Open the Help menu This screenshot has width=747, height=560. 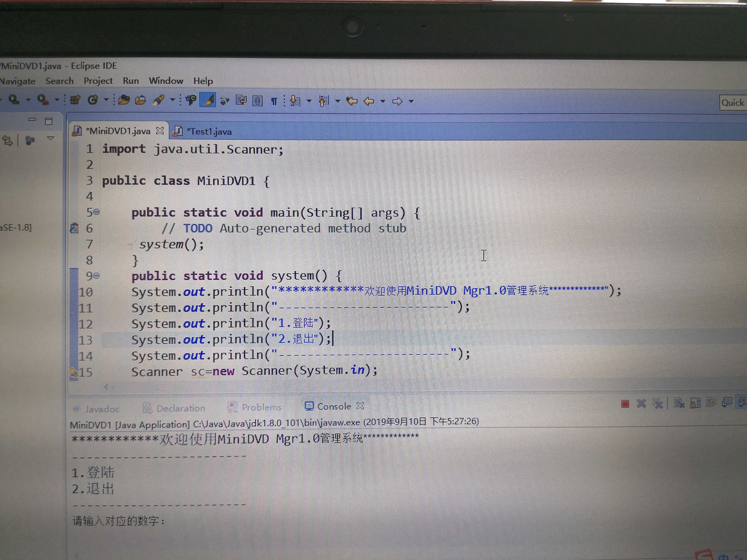[x=203, y=81]
